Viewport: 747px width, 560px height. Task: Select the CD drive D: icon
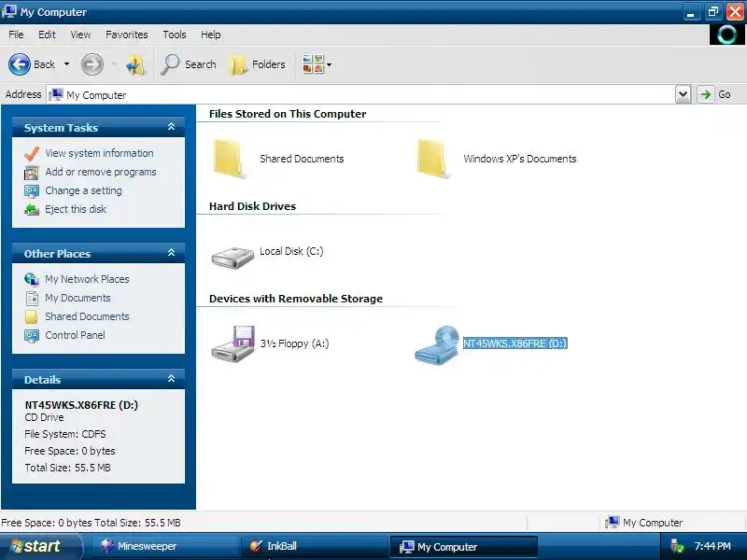click(436, 345)
